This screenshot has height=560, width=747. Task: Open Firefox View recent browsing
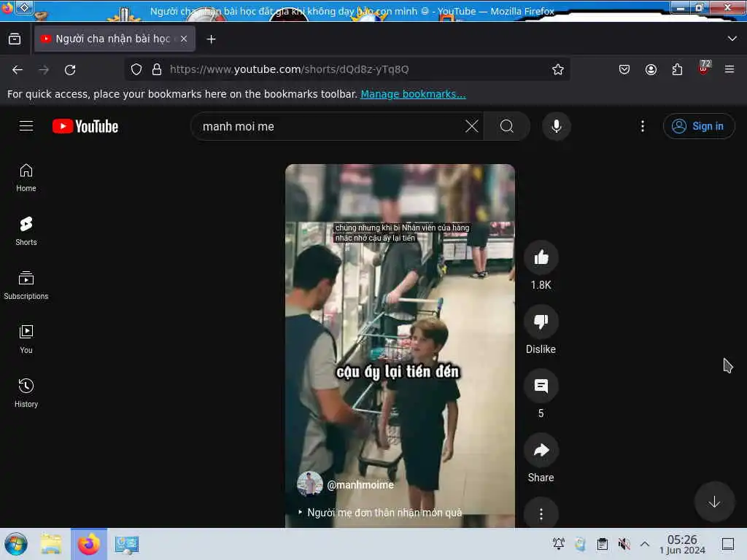pos(15,39)
